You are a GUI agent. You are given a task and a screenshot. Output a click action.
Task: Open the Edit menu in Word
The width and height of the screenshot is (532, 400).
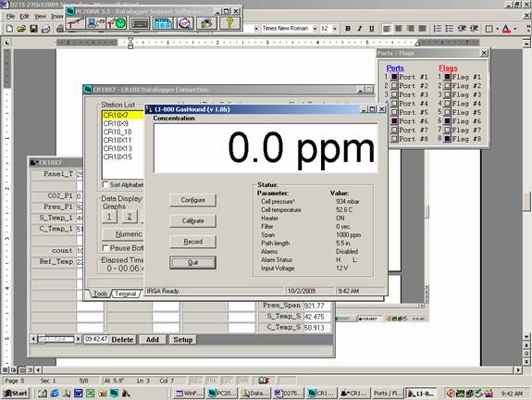(x=24, y=16)
